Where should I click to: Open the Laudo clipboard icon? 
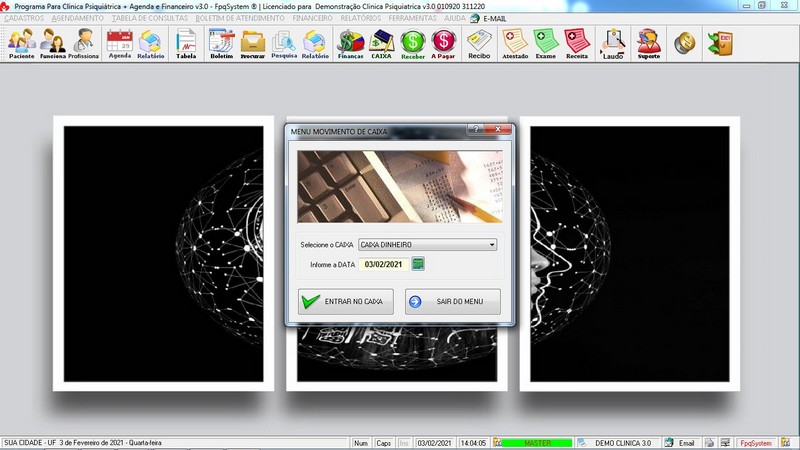point(613,44)
